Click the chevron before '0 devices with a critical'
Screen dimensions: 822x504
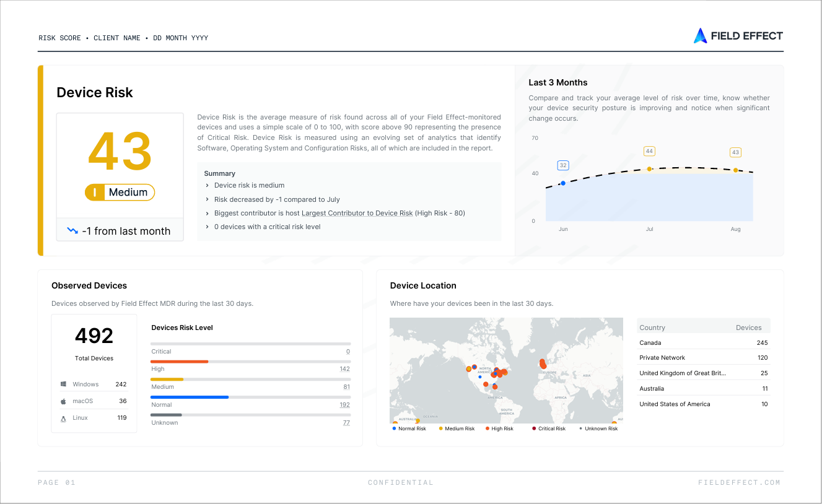[207, 227]
